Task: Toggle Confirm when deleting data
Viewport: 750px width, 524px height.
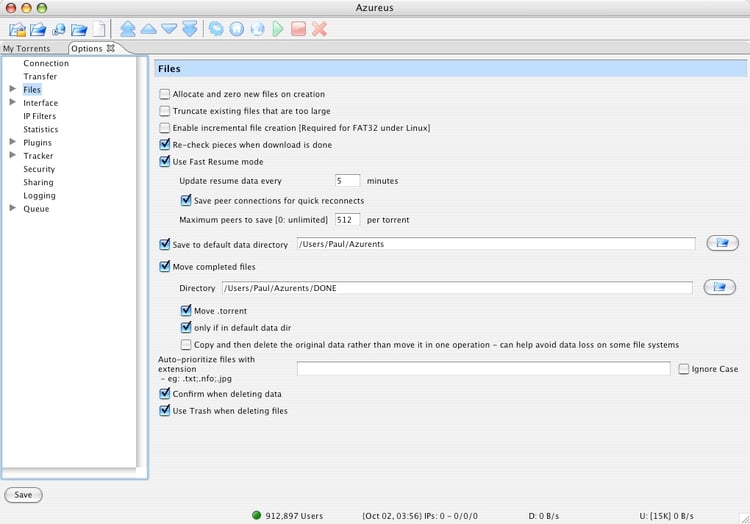Action: click(x=165, y=393)
